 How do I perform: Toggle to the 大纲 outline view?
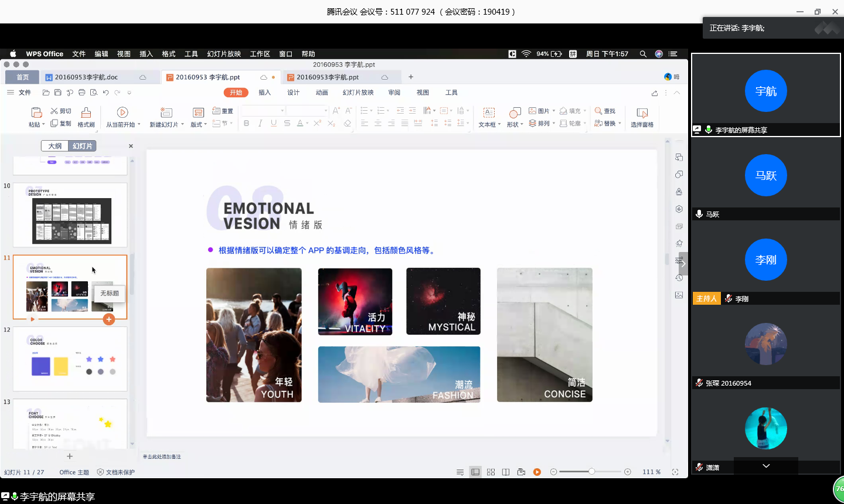[x=55, y=146]
